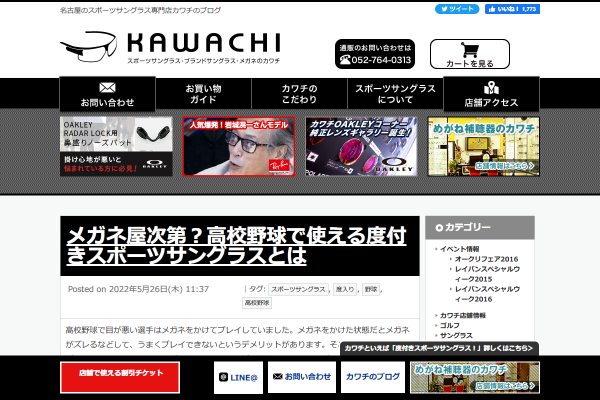Click the カテゴリー sidebar heading
Screen dimensions: 600x400
coord(480,228)
